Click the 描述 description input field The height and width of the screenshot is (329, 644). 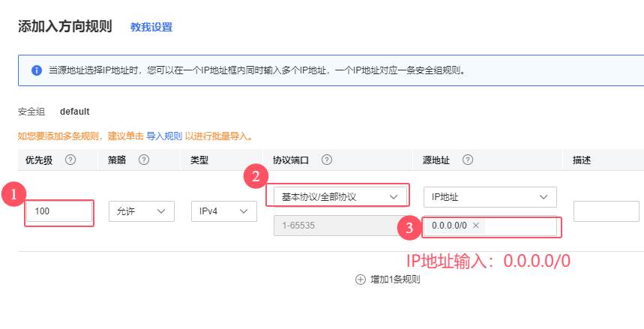(607, 212)
